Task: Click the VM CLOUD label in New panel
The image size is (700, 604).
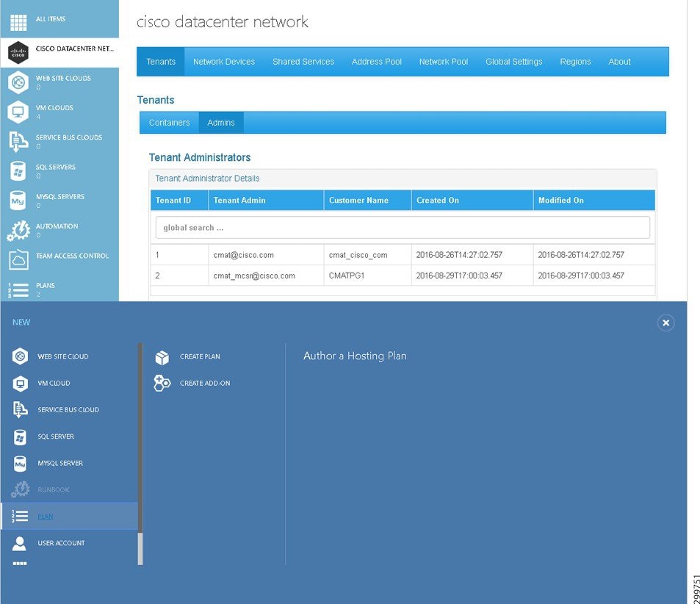Action: pyautogui.click(x=54, y=384)
